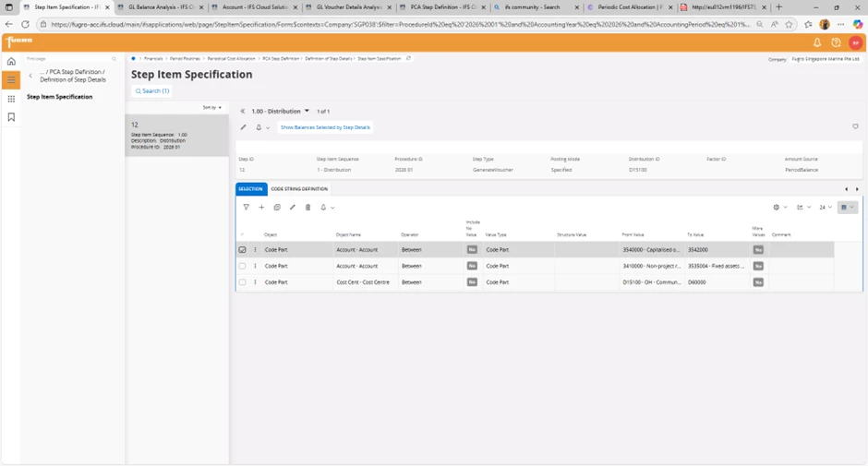Switch to the Code String Definition tab
The image size is (868, 466).
[x=299, y=189]
